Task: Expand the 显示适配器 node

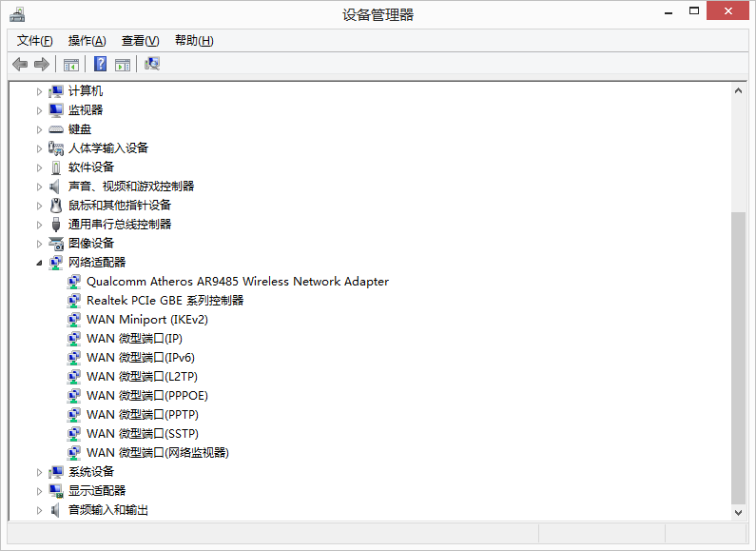Action: click(39, 492)
